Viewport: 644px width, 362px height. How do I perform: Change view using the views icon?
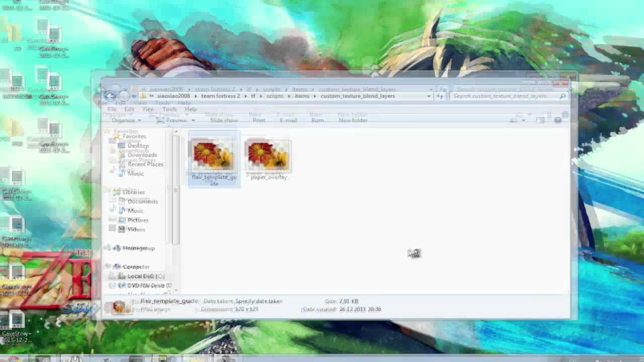[513, 120]
